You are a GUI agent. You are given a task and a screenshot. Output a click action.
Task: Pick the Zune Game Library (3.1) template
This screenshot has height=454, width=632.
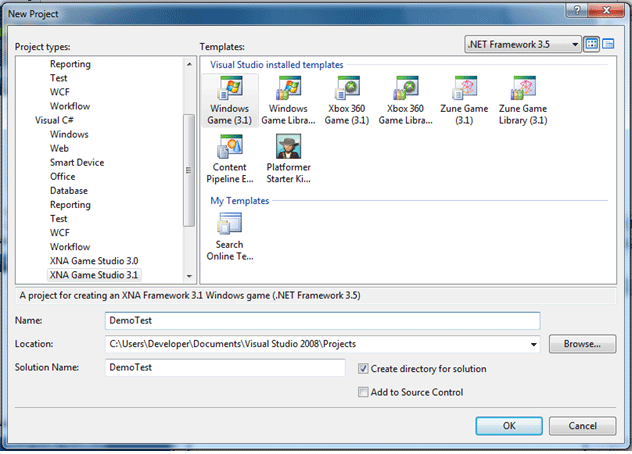pyautogui.click(x=523, y=100)
